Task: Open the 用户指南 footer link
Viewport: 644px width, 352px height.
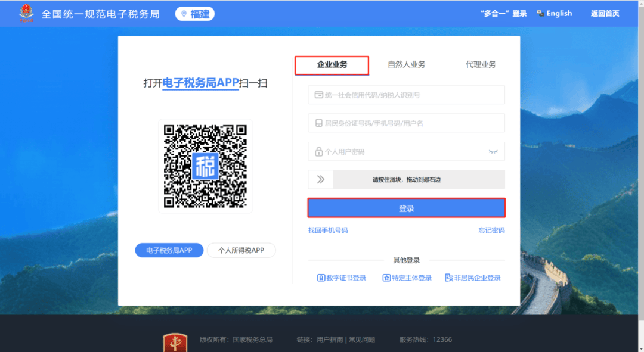Action: coord(330,339)
